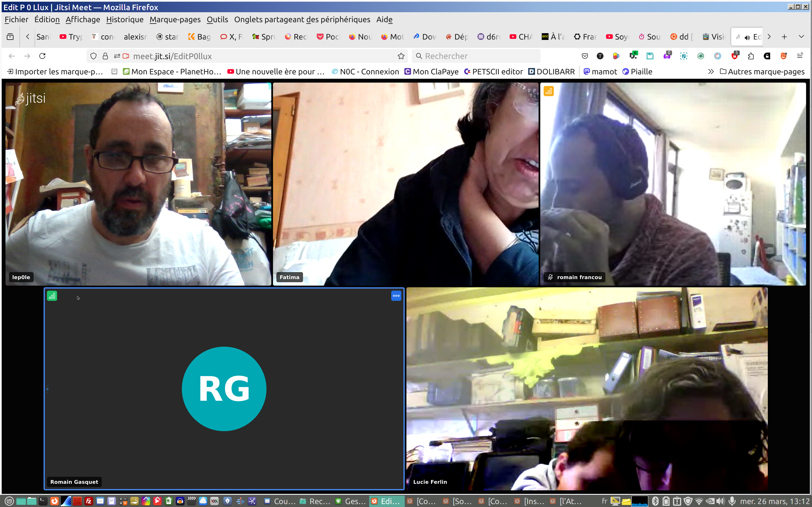The width and height of the screenshot is (812, 507).
Task: Reload the Jitsi Meet page
Action: click(42, 56)
